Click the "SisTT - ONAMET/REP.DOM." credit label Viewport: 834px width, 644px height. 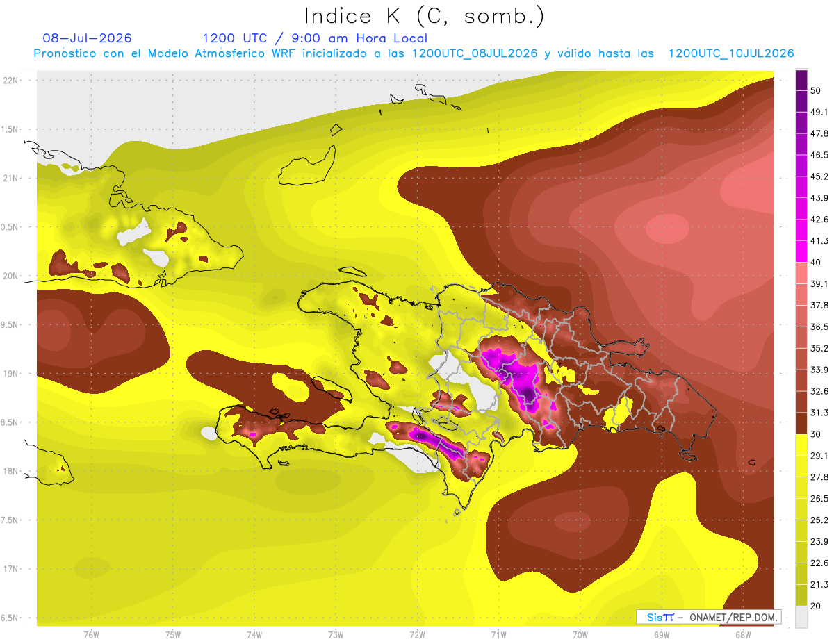[x=709, y=617]
